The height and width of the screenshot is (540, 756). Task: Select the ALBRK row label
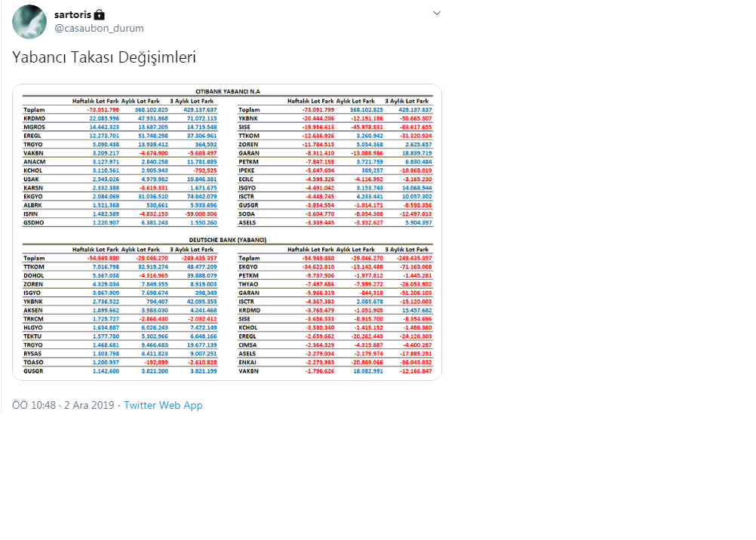click(x=32, y=205)
